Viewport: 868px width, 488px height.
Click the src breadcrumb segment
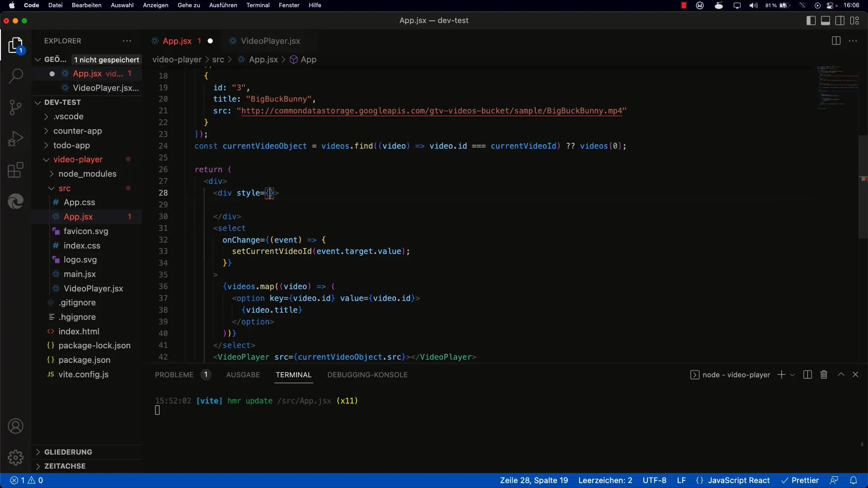(x=218, y=60)
